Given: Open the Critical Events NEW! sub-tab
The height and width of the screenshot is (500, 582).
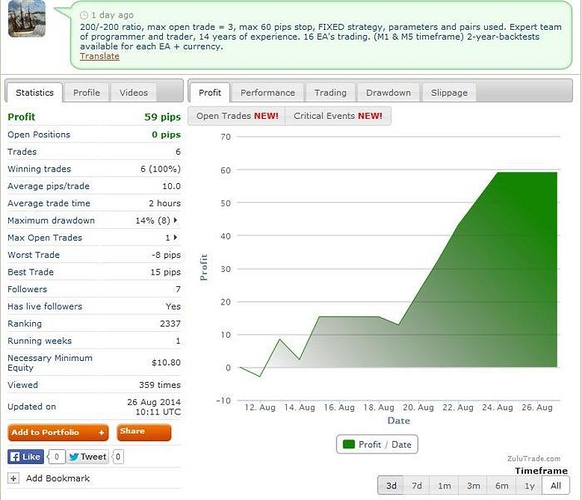Looking at the screenshot, I should (338, 116).
